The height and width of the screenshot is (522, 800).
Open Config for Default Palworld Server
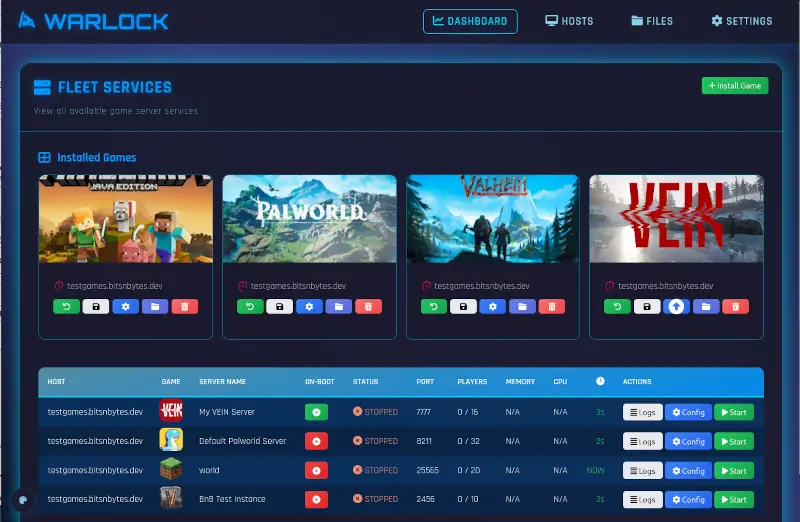688,441
